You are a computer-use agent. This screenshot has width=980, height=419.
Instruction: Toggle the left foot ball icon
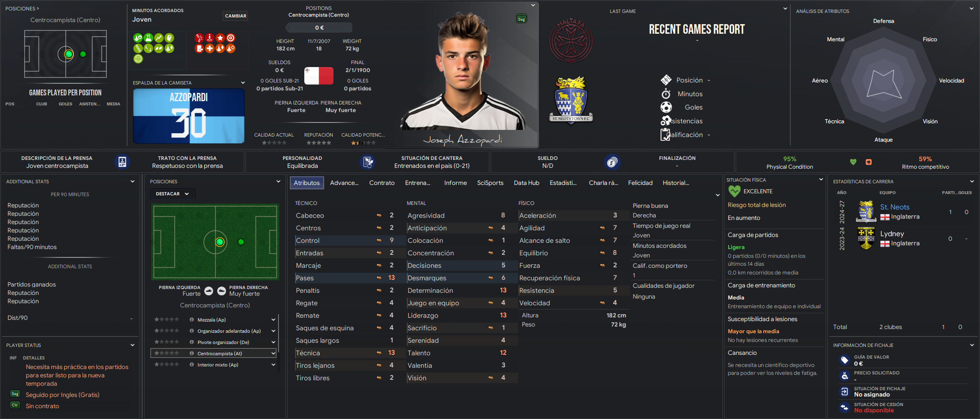[209, 291]
